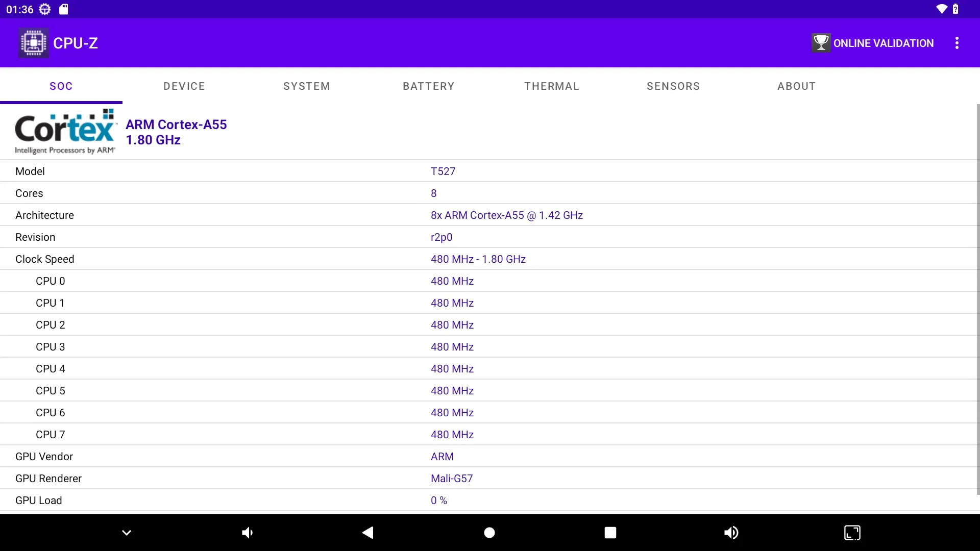Switch to the Device tab
980x551 pixels.
coord(184,86)
